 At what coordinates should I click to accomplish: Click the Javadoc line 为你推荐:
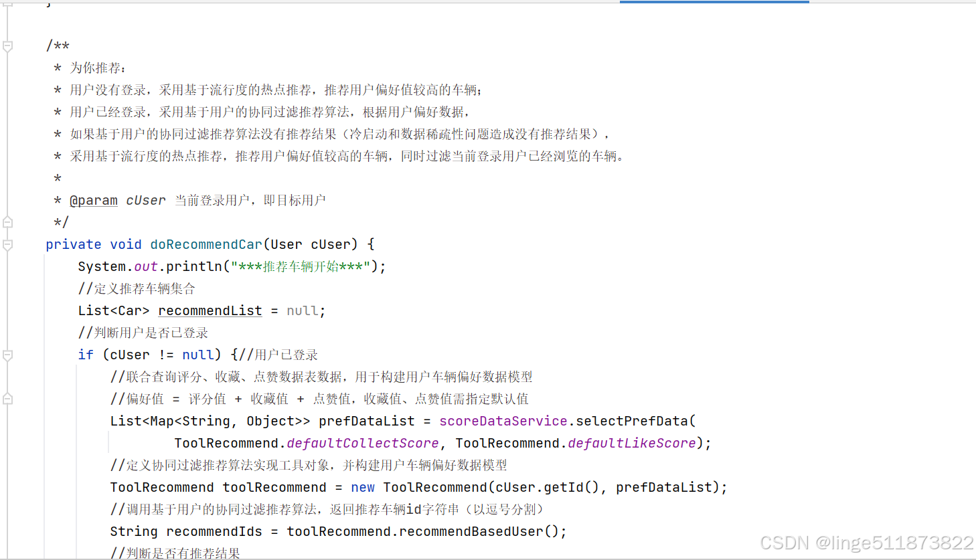tap(98, 68)
